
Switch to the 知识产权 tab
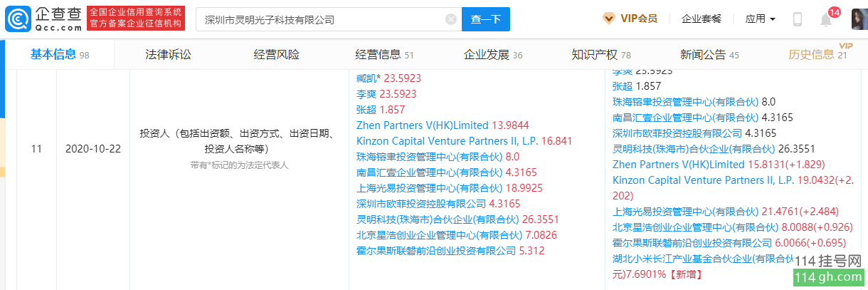(x=601, y=54)
